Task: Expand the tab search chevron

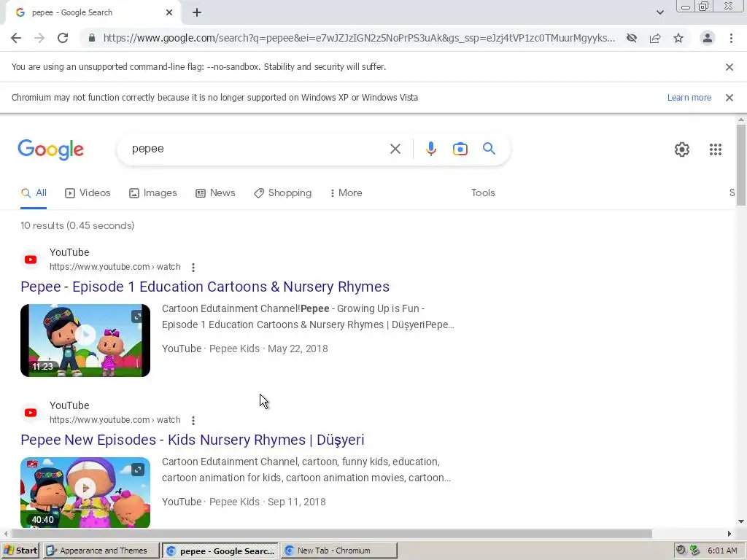Action: 659,12
